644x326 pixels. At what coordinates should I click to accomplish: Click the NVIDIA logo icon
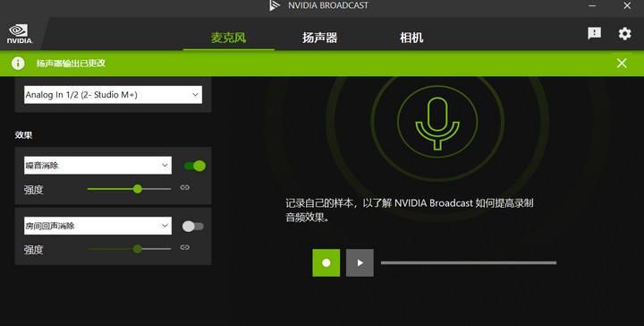tap(20, 34)
